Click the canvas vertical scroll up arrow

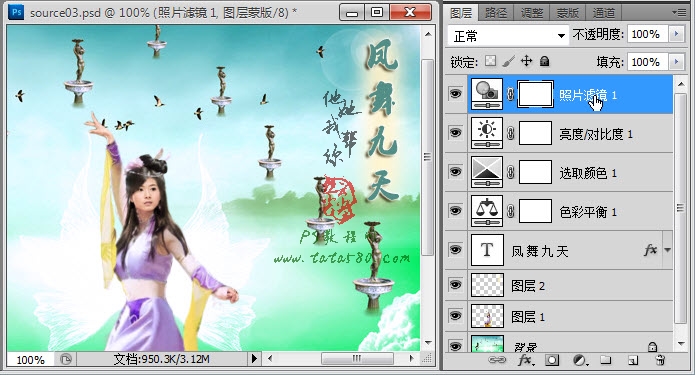pos(428,34)
